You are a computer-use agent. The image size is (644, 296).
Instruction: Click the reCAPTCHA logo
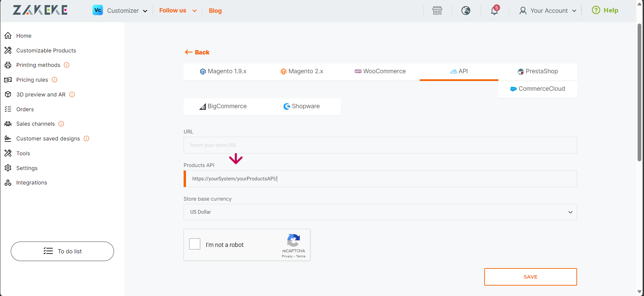point(294,240)
